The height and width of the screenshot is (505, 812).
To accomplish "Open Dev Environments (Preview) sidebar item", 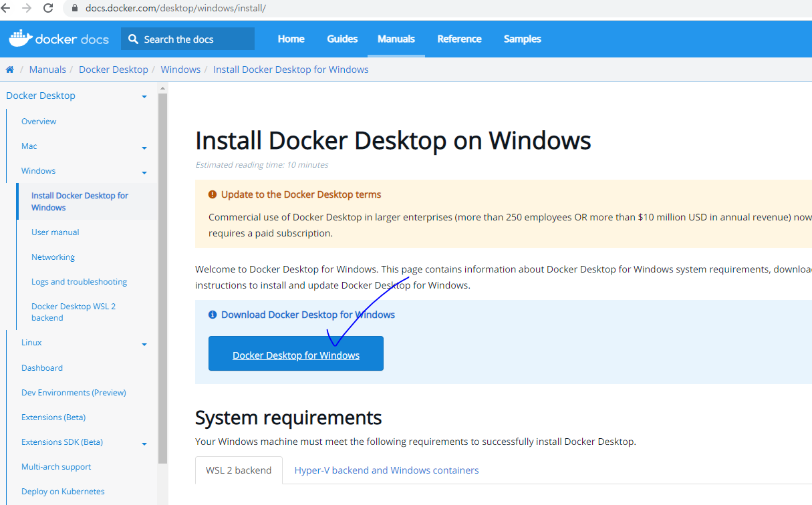I will tap(74, 393).
